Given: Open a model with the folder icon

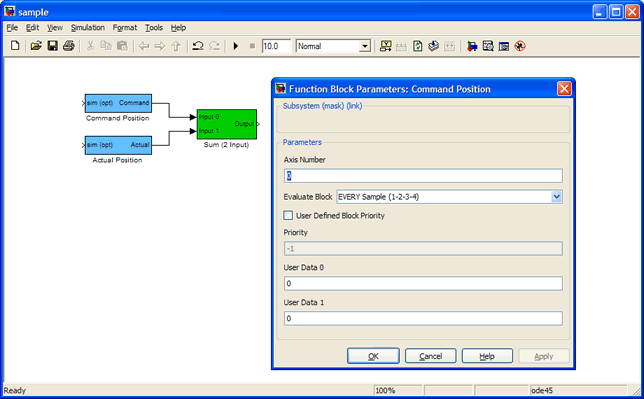Looking at the screenshot, I should click(36, 46).
